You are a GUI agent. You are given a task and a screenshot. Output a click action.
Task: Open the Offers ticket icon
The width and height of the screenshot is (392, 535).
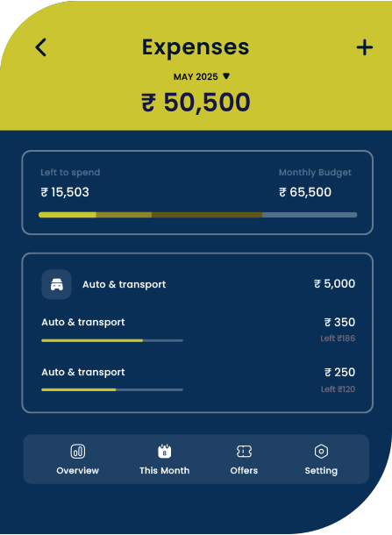(x=244, y=452)
